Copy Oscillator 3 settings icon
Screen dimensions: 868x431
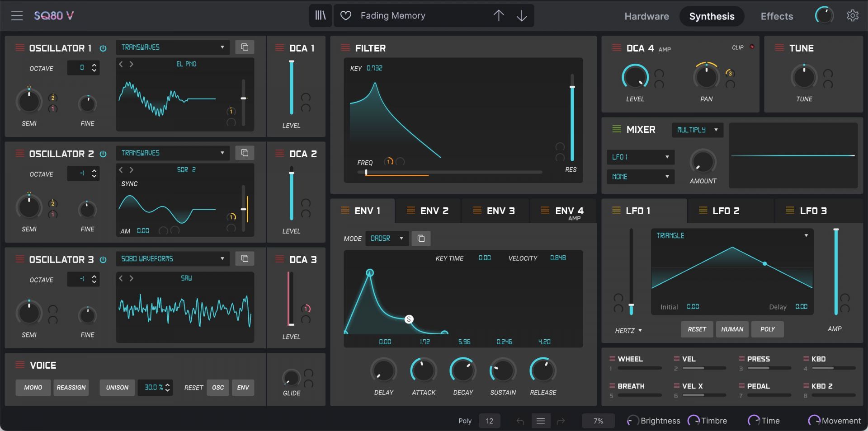tap(245, 258)
